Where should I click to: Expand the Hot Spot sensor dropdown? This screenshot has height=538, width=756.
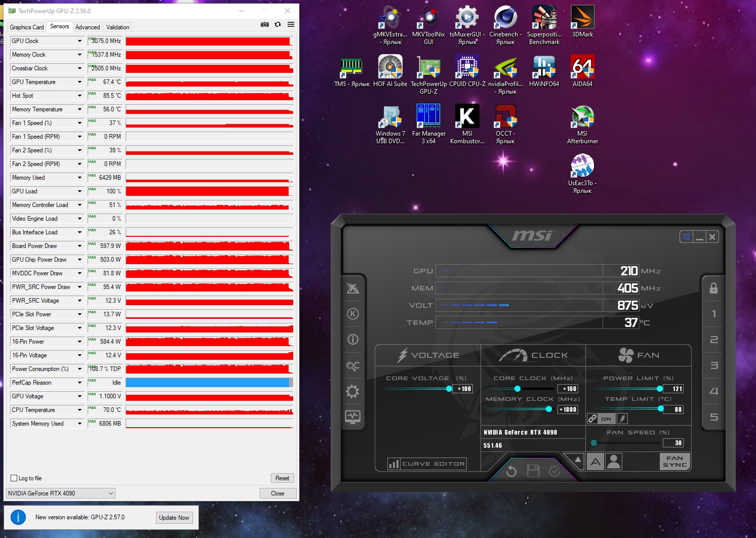(79, 96)
